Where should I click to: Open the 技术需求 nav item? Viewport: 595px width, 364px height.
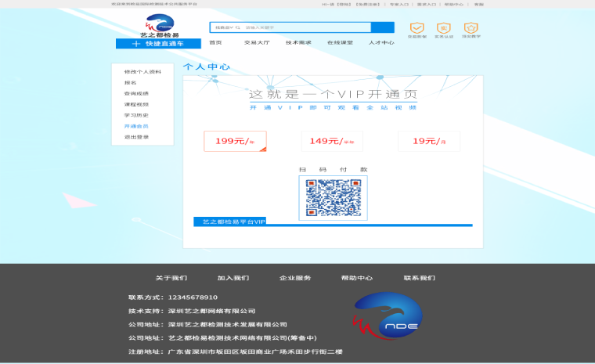pyautogui.click(x=298, y=42)
